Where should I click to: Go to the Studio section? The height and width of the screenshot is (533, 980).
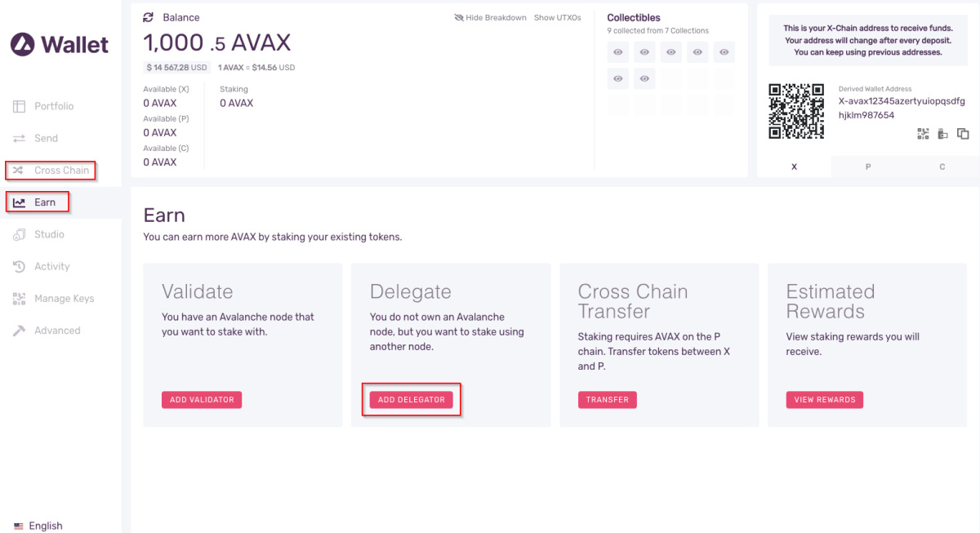point(49,234)
